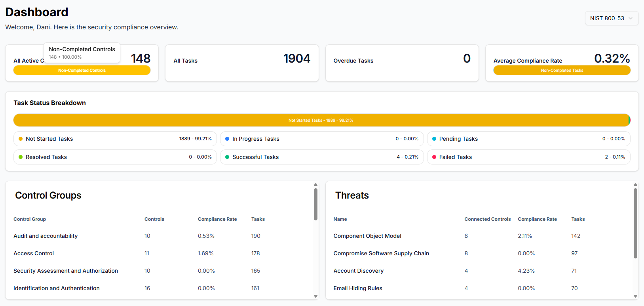Select the Not Started Tasks status card
The image size is (644, 306).
click(x=115, y=139)
